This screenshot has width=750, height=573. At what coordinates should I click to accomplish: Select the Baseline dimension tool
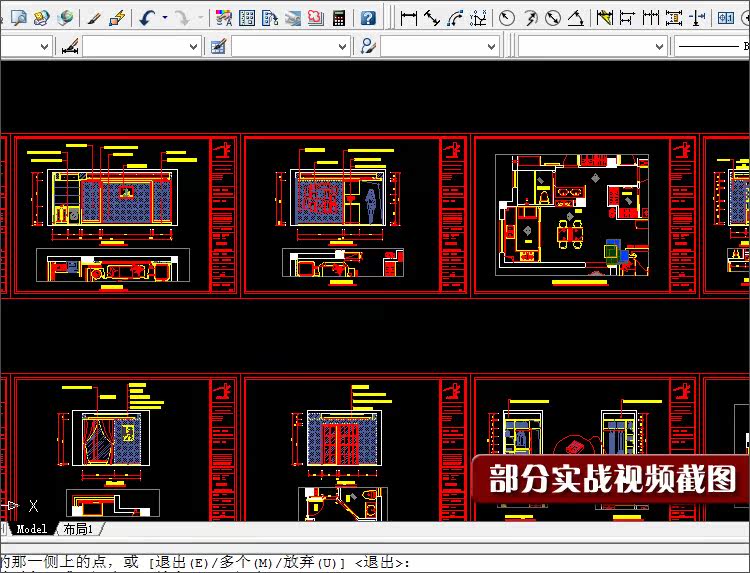[x=628, y=18]
